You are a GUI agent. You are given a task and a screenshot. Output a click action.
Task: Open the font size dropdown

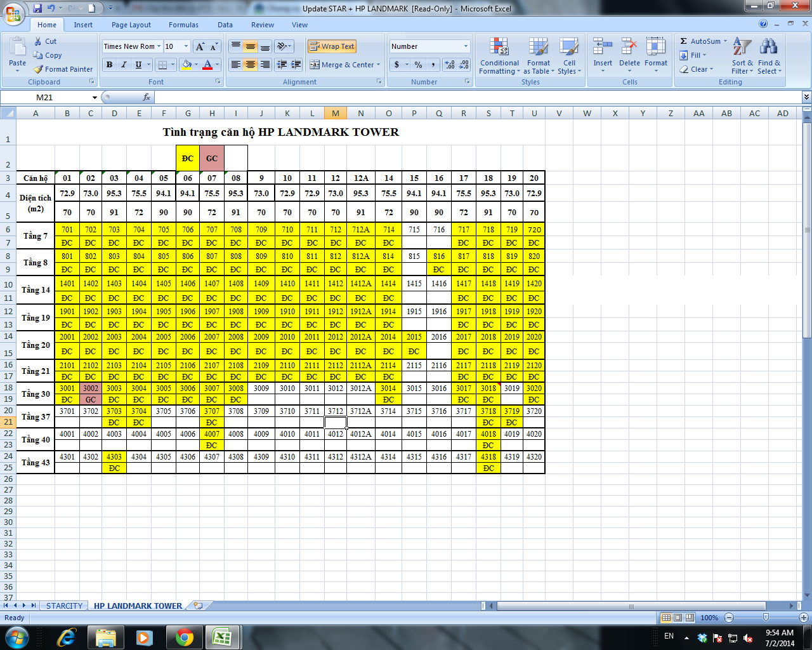pyautogui.click(x=186, y=46)
